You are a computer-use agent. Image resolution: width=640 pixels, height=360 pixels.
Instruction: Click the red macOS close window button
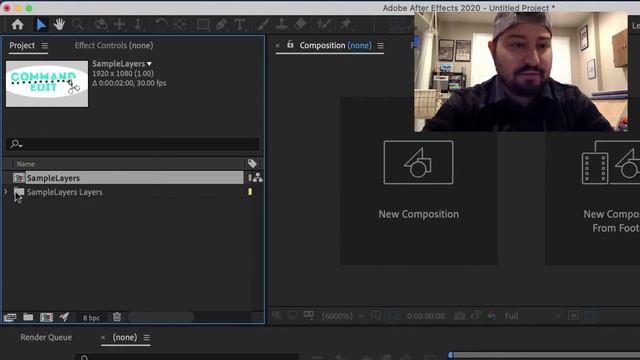(7, 8)
